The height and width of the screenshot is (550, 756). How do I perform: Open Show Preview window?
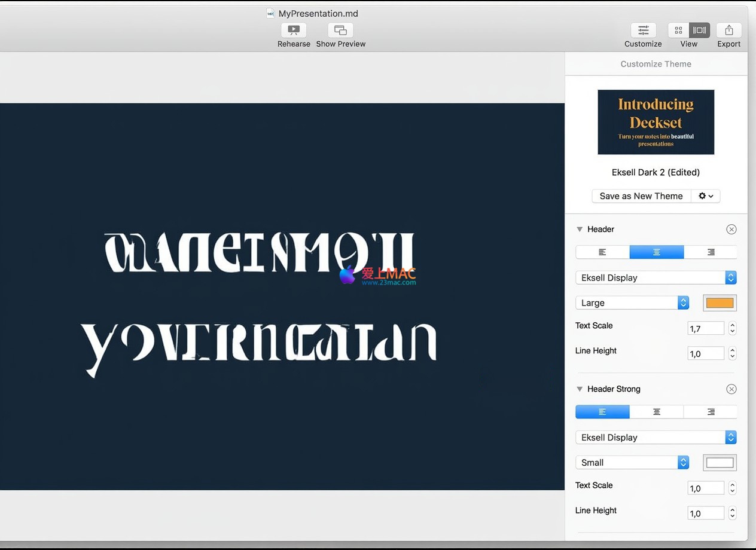click(x=340, y=30)
